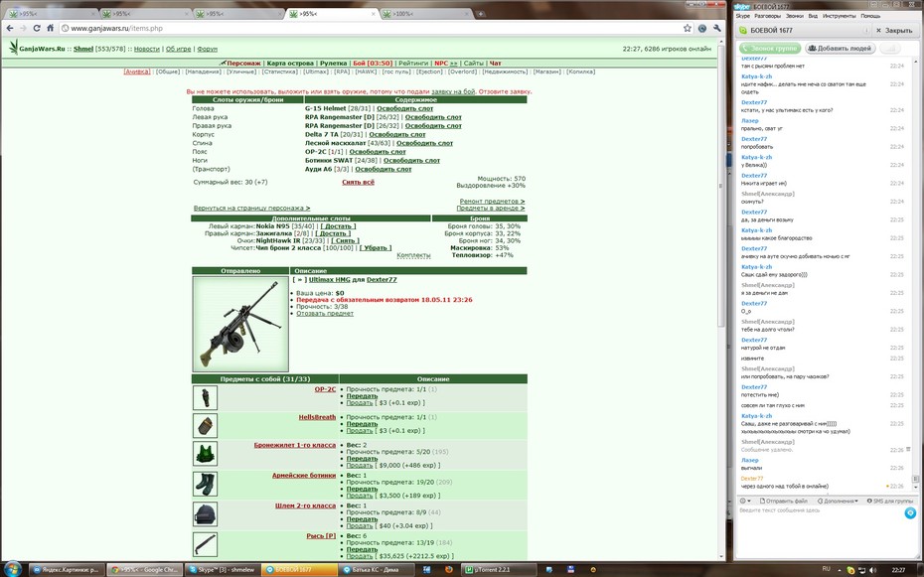This screenshot has height=577, width=924.
Task: Close the active >95%< tab
Action: point(374,14)
